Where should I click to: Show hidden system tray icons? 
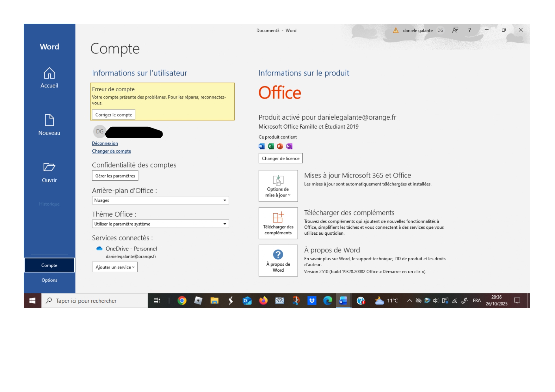pyautogui.click(x=410, y=301)
